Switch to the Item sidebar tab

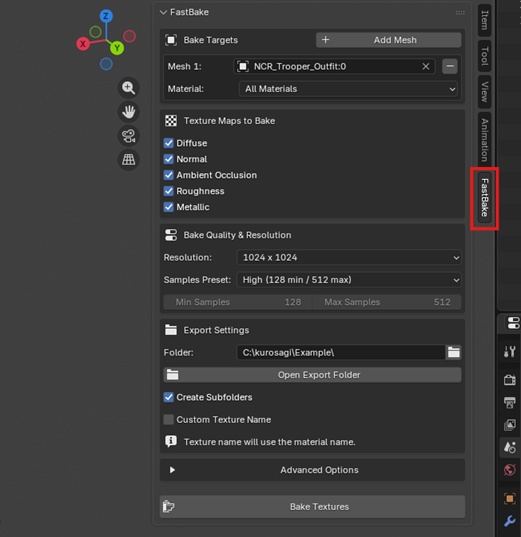tap(484, 20)
